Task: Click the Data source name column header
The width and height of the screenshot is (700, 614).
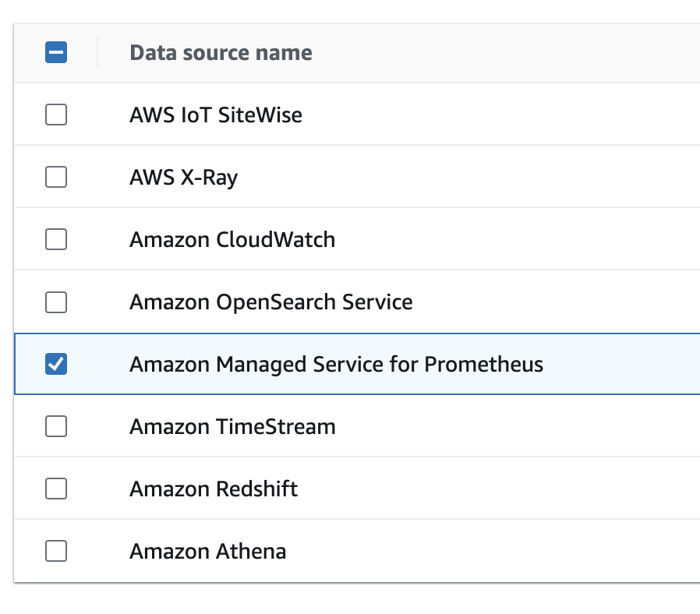Action: [x=221, y=53]
